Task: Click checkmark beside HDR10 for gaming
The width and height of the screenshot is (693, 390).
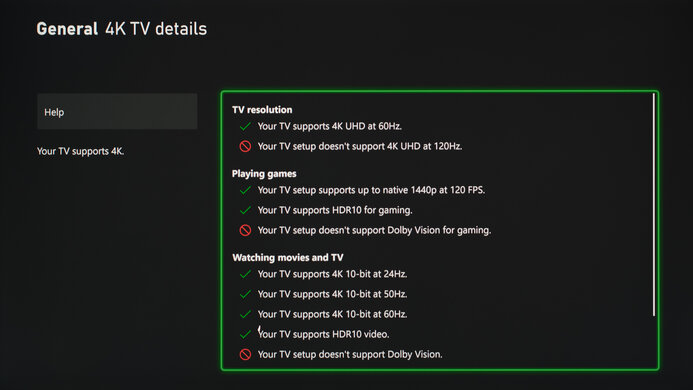Action: coord(245,210)
